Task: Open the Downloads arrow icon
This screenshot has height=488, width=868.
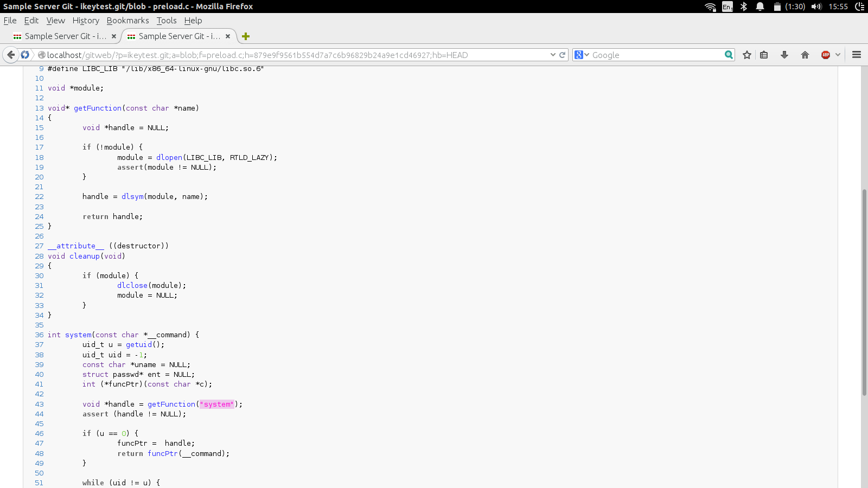Action: [x=784, y=55]
